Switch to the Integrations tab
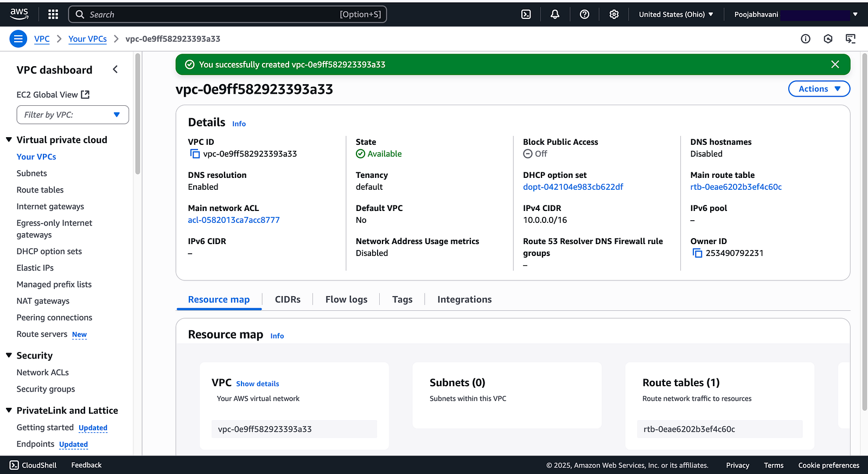Image resolution: width=868 pixels, height=474 pixels. point(464,299)
